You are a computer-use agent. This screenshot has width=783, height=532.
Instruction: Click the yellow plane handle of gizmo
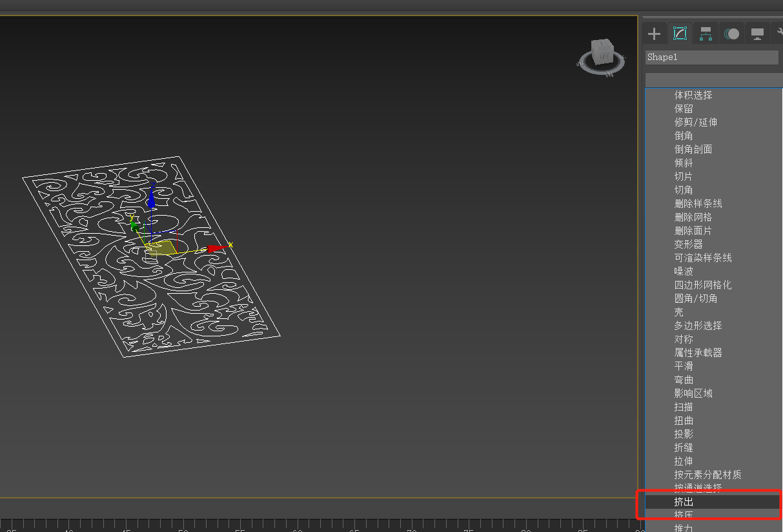coord(162,248)
